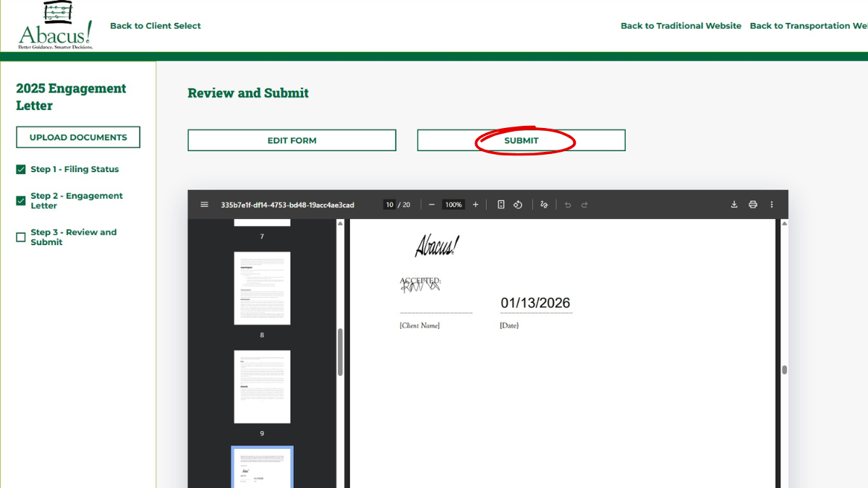Go Back to Client Select
The height and width of the screenshot is (488, 868).
pyautogui.click(x=156, y=26)
